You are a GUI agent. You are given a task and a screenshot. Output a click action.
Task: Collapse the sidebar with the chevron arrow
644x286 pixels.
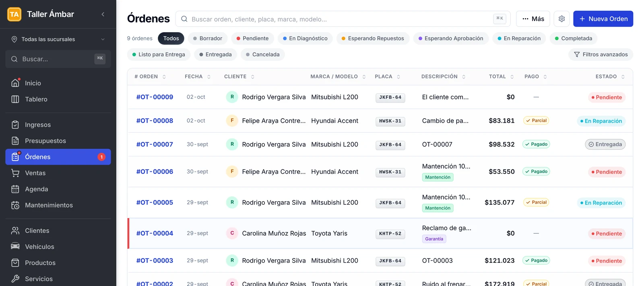click(x=103, y=14)
